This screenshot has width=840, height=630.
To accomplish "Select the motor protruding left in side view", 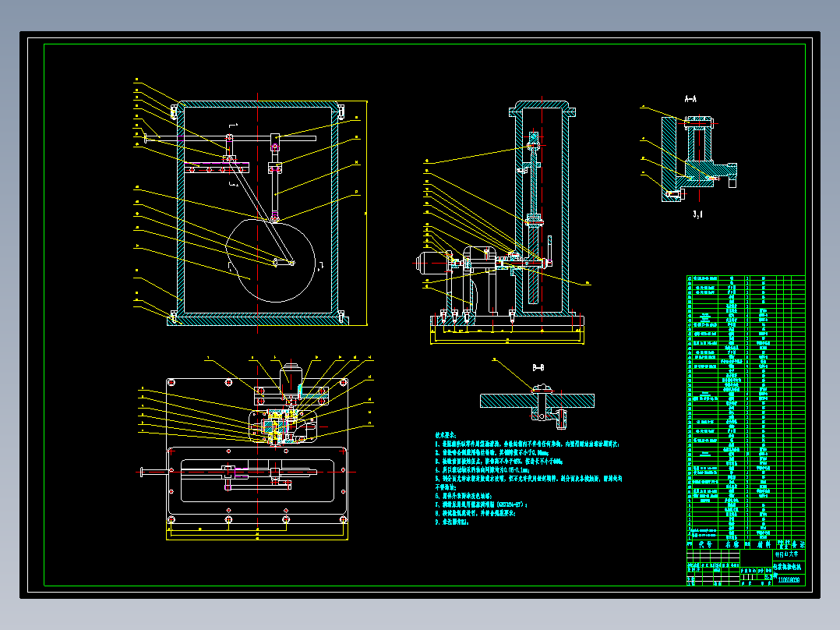I will (432, 263).
